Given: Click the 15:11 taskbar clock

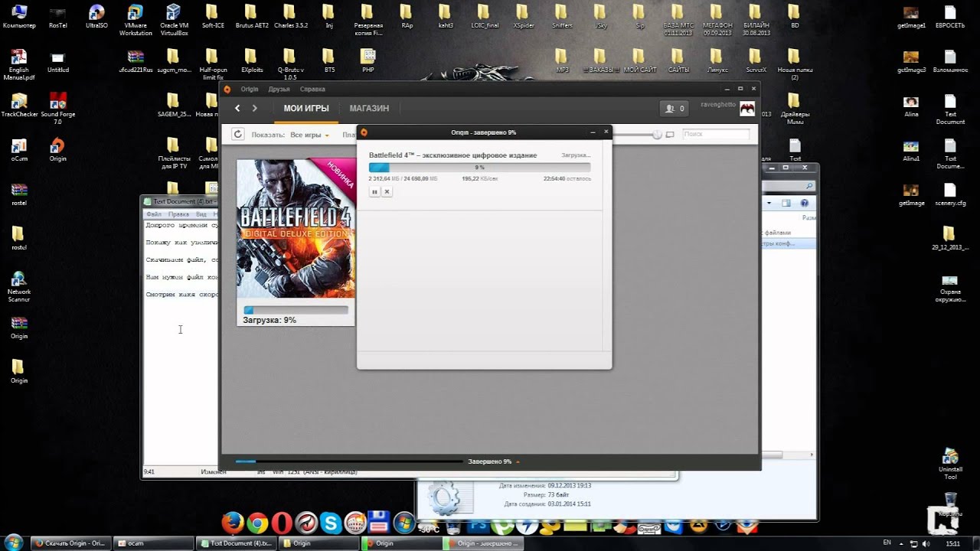Looking at the screenshot, I should (x=953, y=543).
